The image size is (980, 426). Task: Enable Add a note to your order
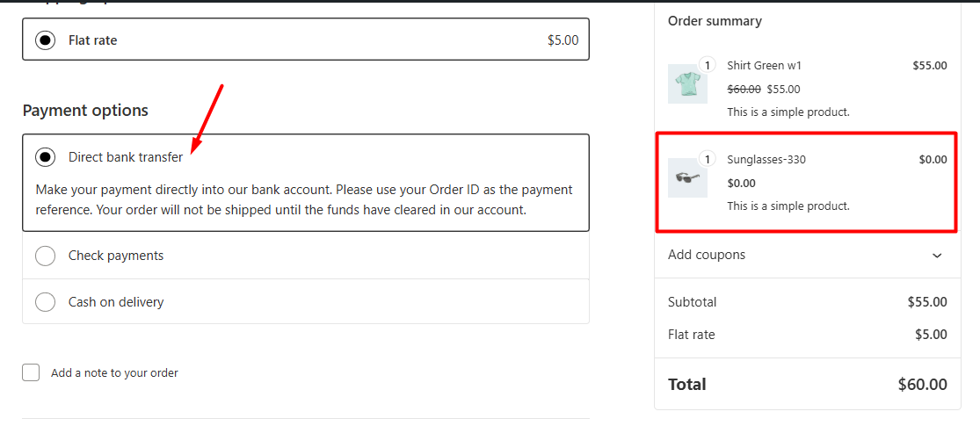coord(31,372)
